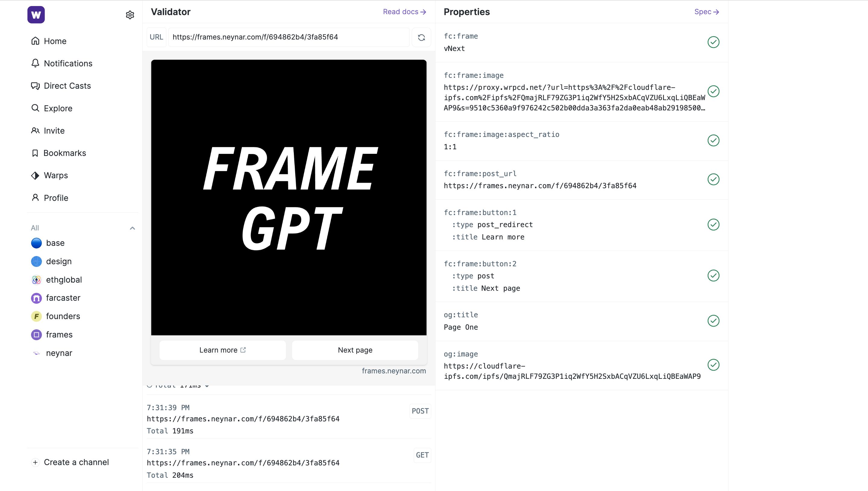This screenshot has height=491, width=868.
Task: Click the Home navigation icon
Action: coord(36,41)
